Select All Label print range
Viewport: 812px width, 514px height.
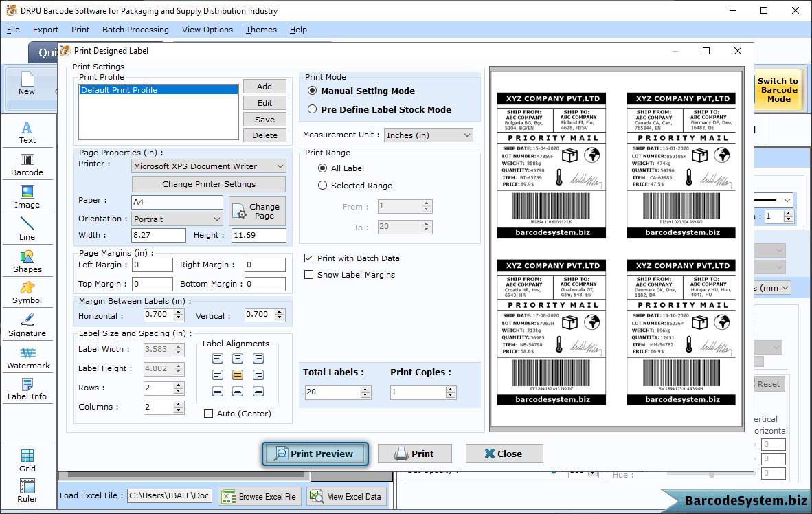[323, 168]
